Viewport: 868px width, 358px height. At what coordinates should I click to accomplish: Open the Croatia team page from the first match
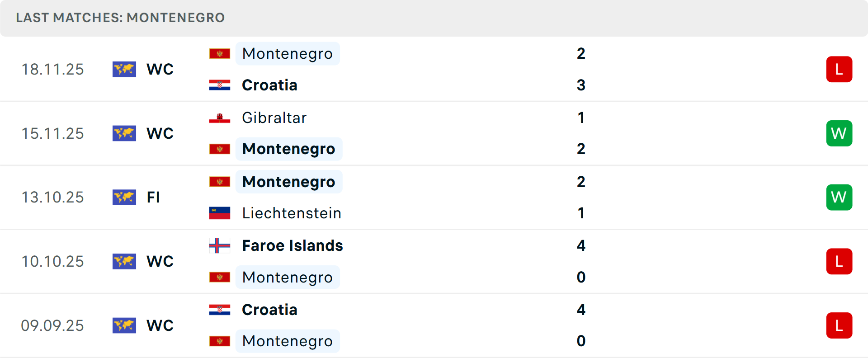(x=269, y=85)
